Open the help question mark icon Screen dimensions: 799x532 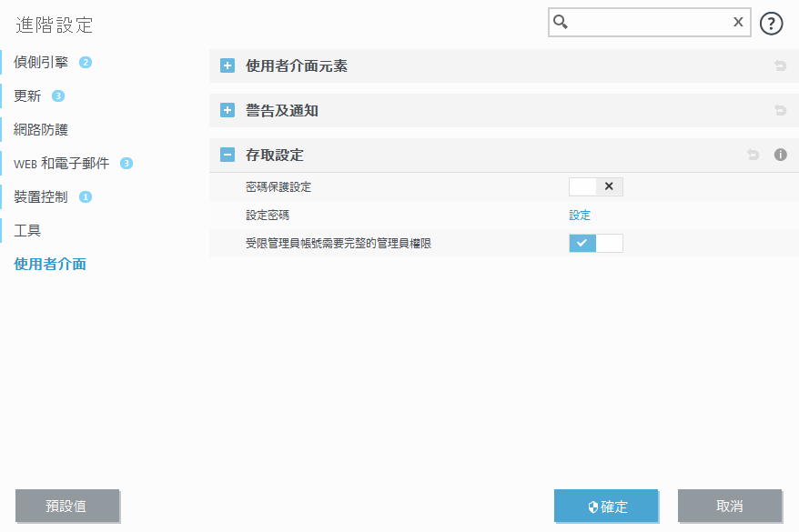pos(771,22)
